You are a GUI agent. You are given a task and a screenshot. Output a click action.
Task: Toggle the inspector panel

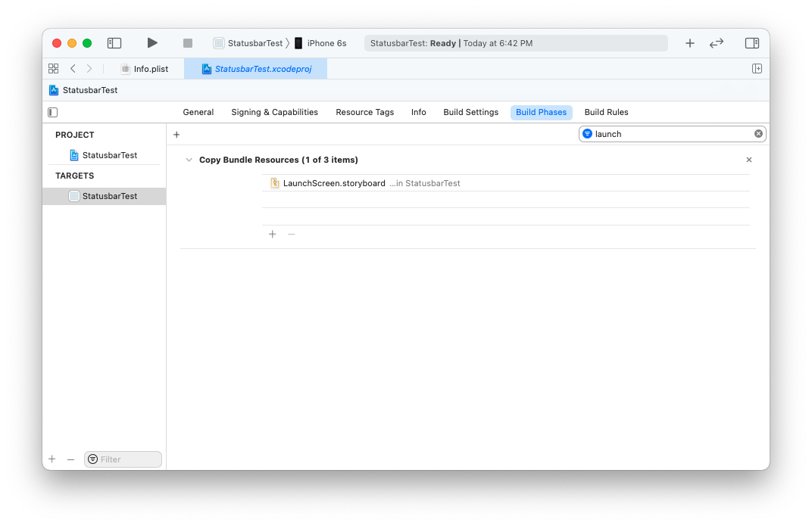coord(752,43)
